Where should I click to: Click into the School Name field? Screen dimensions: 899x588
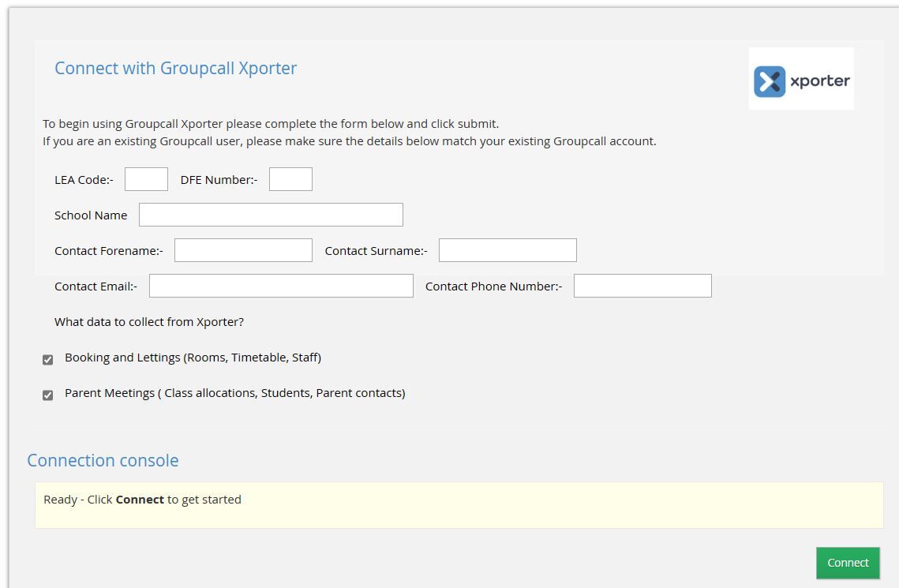point(271,215)
